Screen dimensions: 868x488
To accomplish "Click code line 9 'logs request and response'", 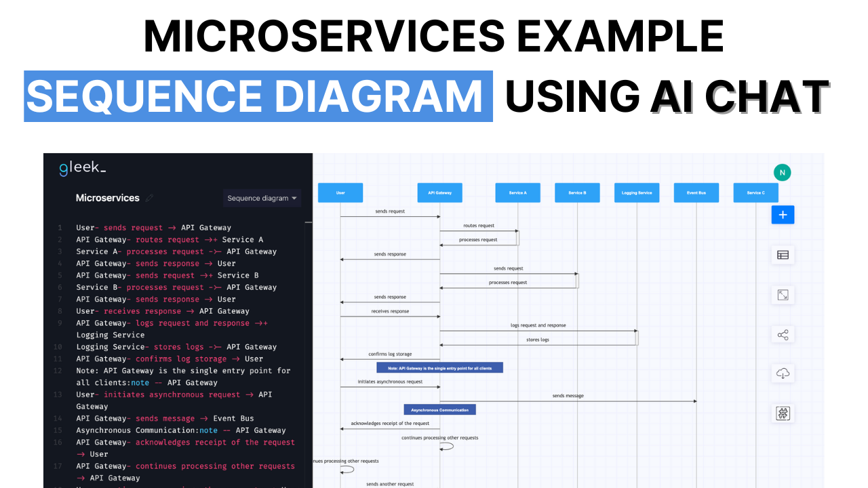I will point(172,329).
